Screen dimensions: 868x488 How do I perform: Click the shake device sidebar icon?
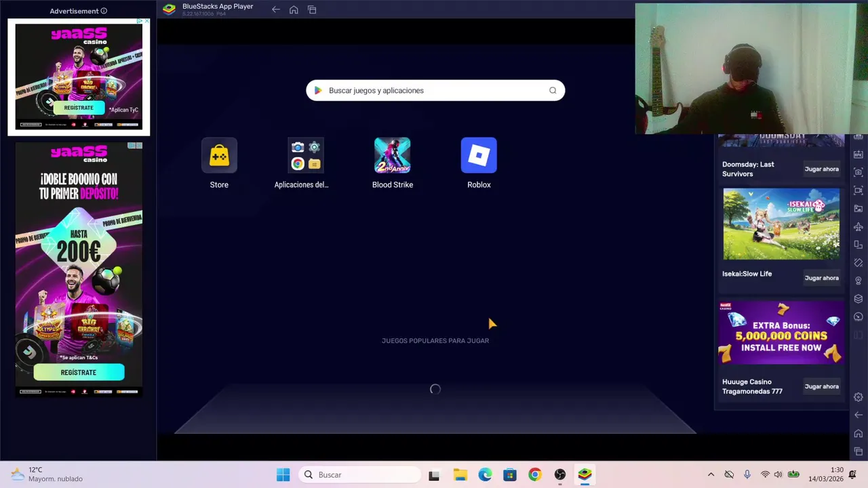coord(859,263)
